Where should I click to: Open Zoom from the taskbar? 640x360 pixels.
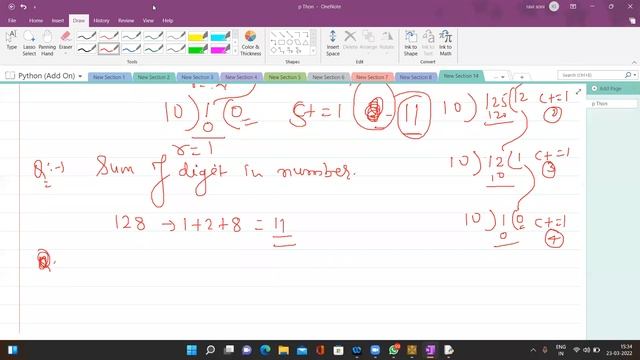tap(375, 350)
